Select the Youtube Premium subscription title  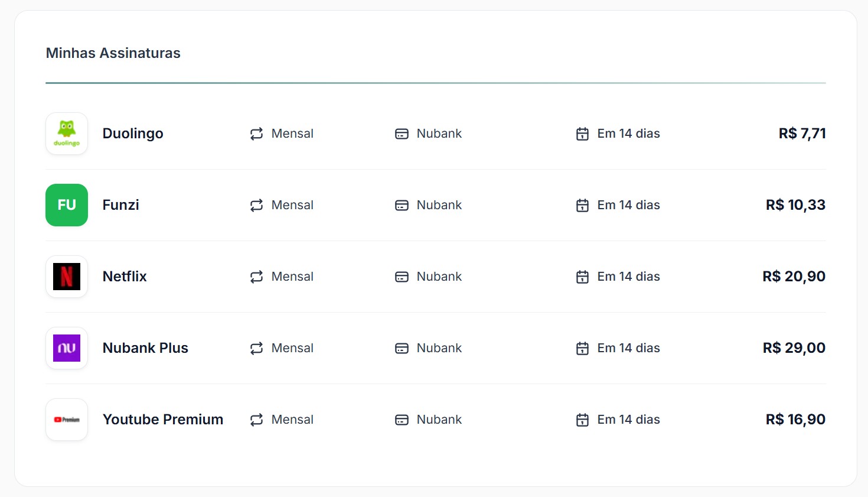[163, 420]
